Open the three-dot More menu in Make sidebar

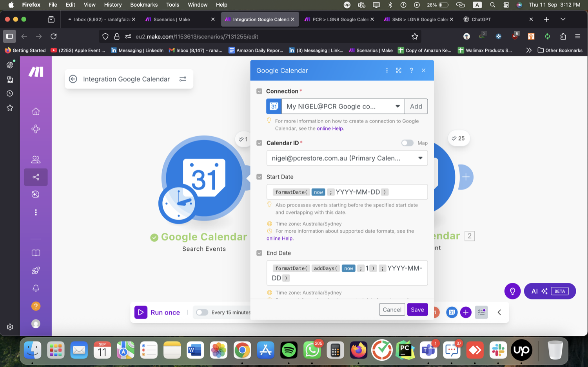(x=36, y=212)
